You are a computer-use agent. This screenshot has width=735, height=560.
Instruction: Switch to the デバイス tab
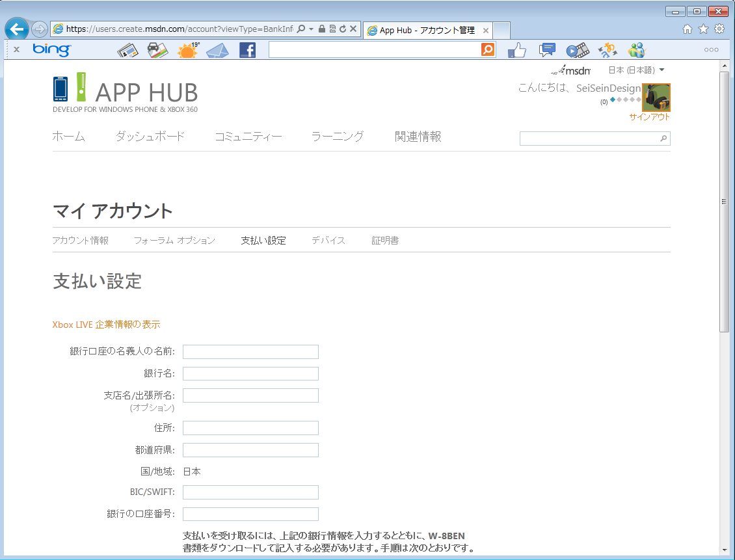click(x=328, y=241)
